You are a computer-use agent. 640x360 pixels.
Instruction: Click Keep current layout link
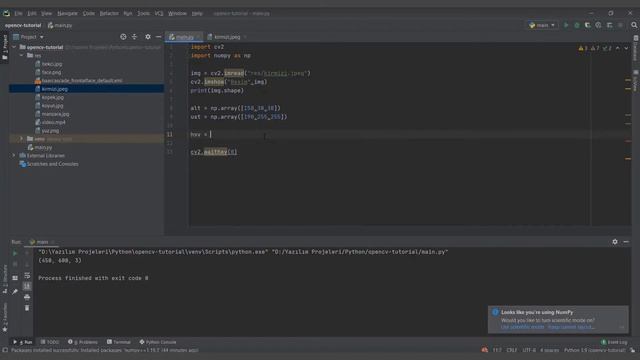pyautogui.click(x=570, y=327)
